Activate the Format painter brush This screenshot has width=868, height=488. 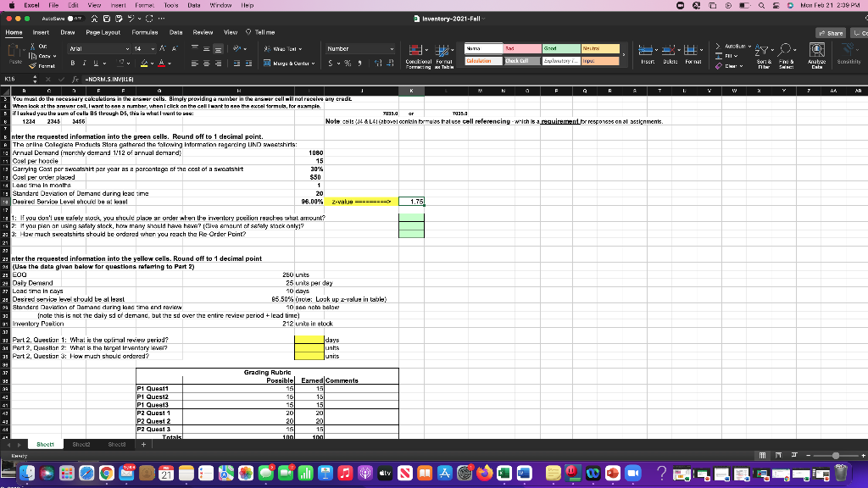33,66
